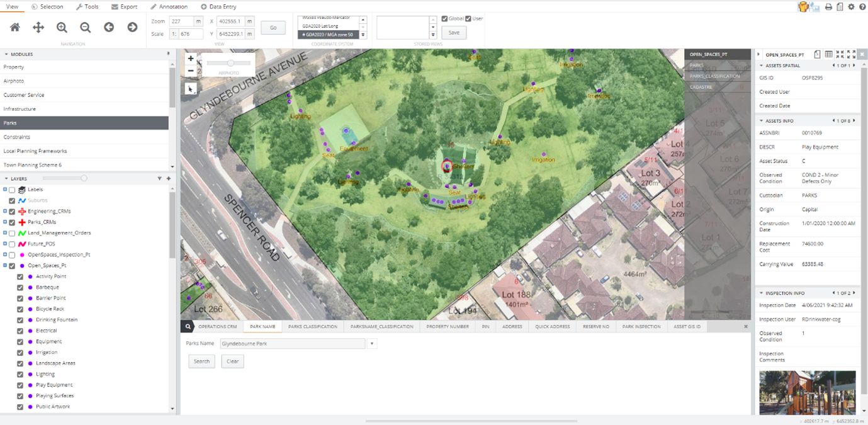Image resolution: width=868 pixels, height=425 pixels.
Task: Enable the Land_Management_Orders layer checkbox
Action: 12,233
